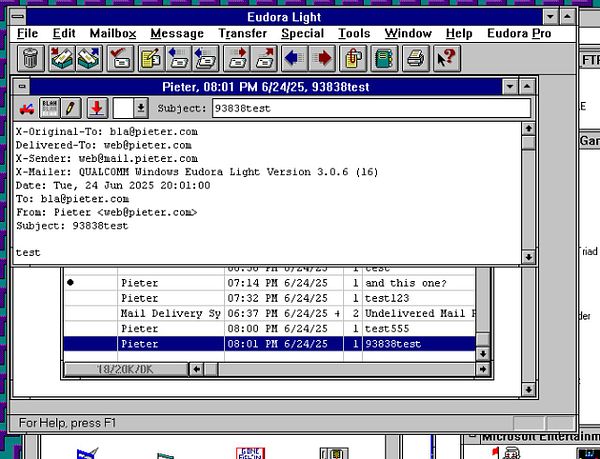
Task: Click into the Subject field containing 93838test
Action: pyautogui.click(x=372, y=108)
